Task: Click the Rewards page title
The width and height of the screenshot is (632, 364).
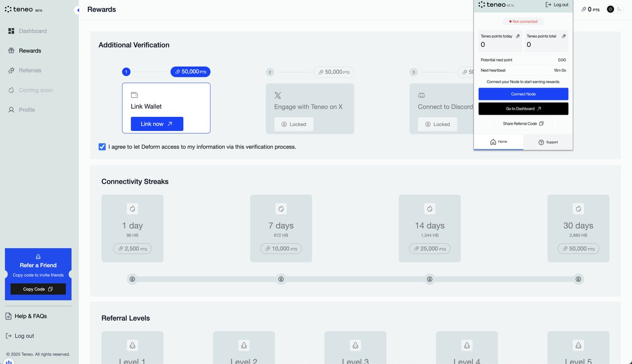Action: (x=102, y=9)
